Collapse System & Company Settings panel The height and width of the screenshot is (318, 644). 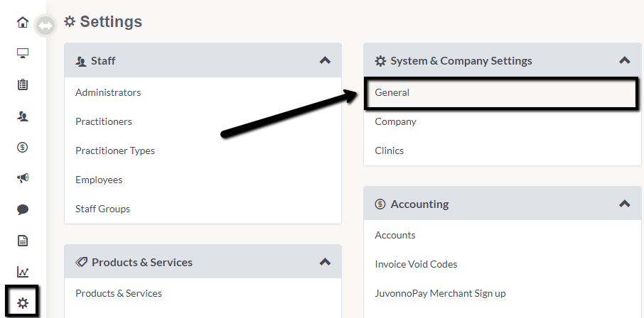tap(624, 60)
